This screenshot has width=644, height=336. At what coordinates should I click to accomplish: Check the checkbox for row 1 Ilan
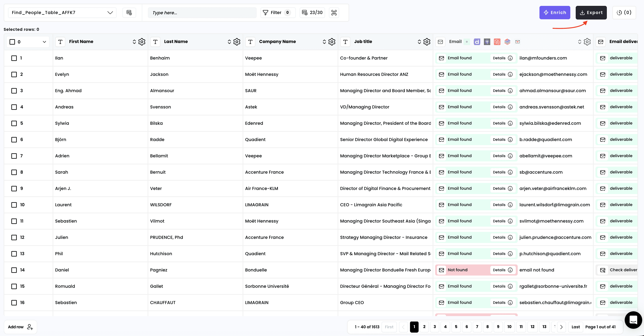pyautogui.click(x=14, y=58)
